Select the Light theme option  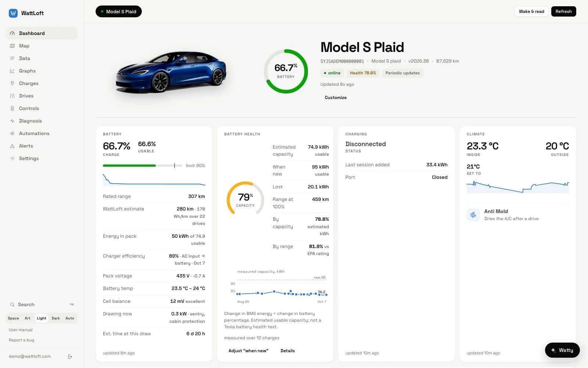click(42, 318)
